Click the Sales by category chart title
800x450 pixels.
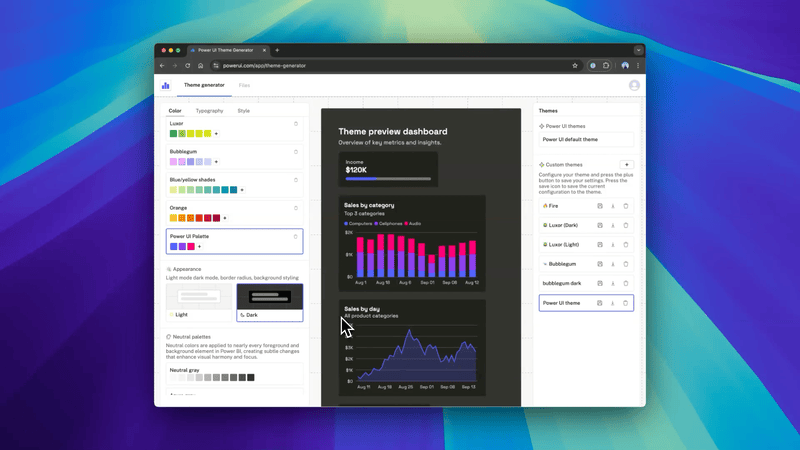pyautogui.click(x=369, y=205)
